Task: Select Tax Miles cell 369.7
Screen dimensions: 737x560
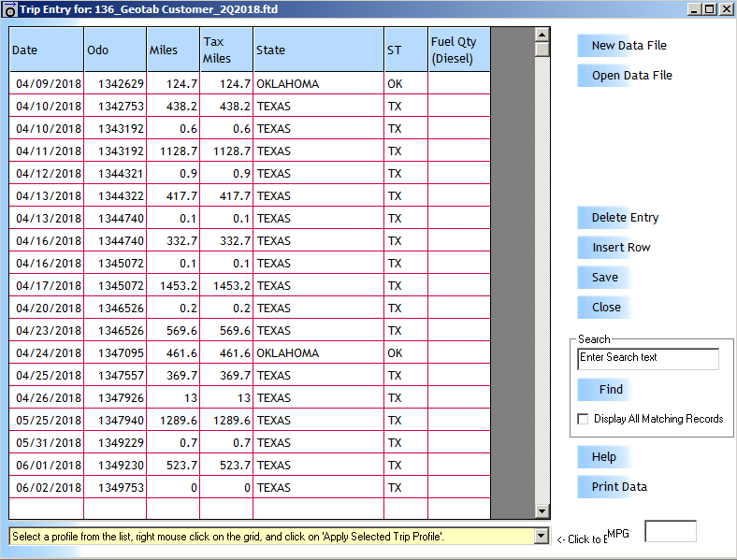Action: (x=226, y=376)
